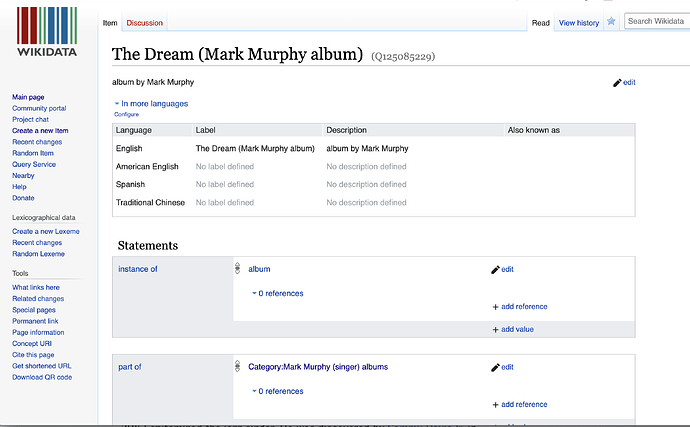
Task: Click Create a new Item
Action: [40, 131]
